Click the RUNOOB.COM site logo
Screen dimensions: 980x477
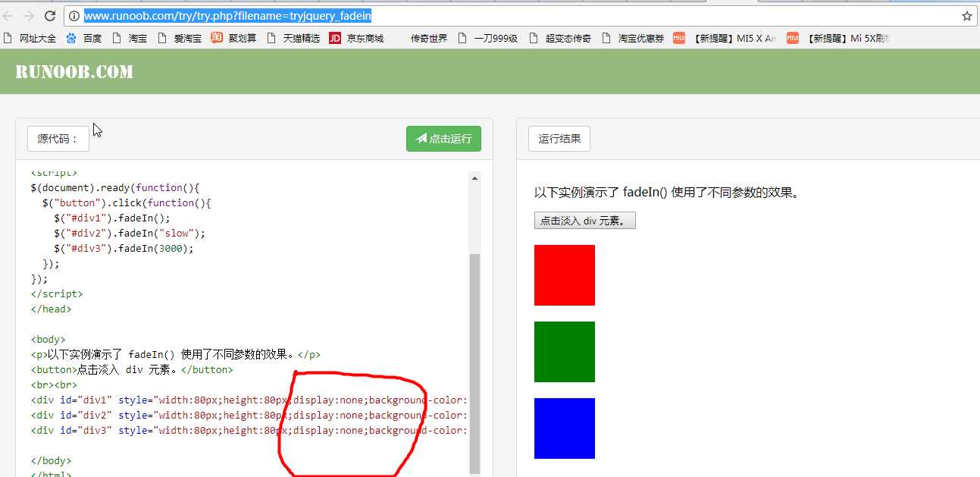pyautogui.click(x=74, y=72)
